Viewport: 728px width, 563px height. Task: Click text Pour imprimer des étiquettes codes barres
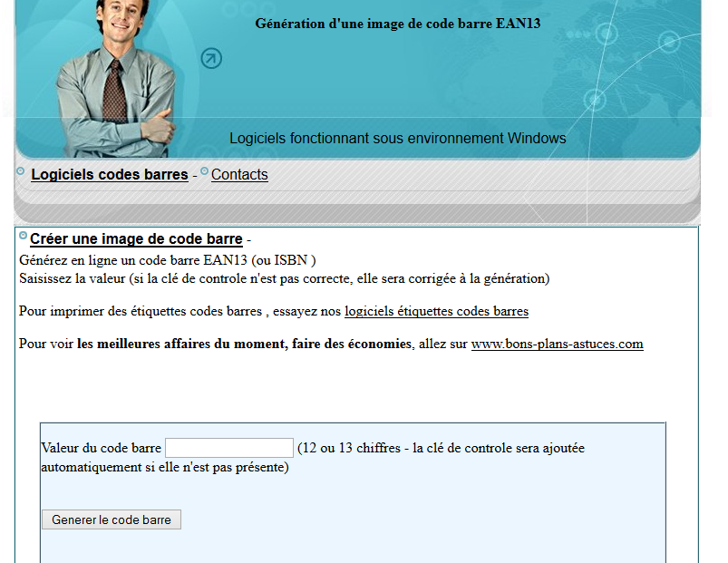[x=141, y=312]
